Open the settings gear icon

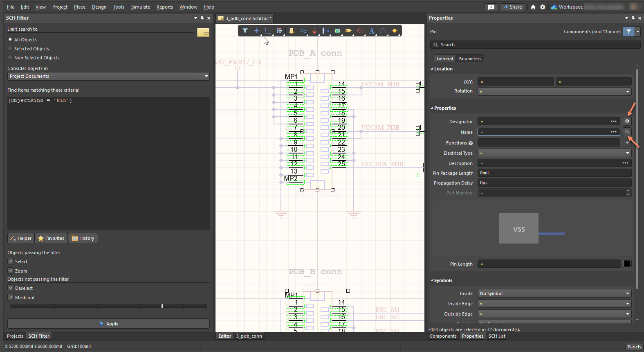coord(543,7)
